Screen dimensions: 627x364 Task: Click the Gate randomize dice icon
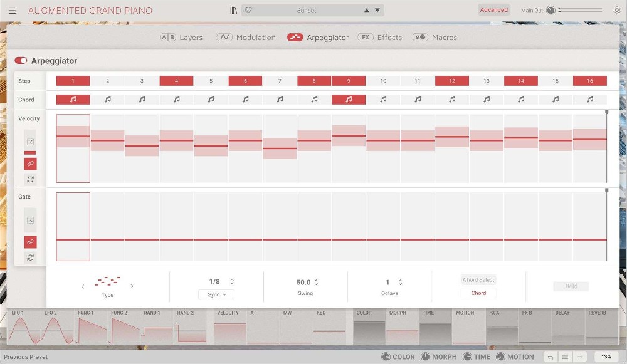click(x=29, y=220)
